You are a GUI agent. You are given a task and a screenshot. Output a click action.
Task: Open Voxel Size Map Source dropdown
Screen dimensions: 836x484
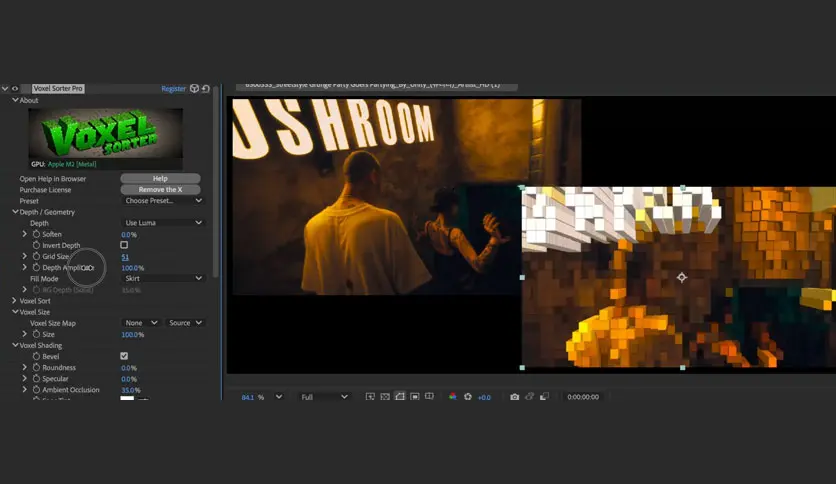click(185, 323)
